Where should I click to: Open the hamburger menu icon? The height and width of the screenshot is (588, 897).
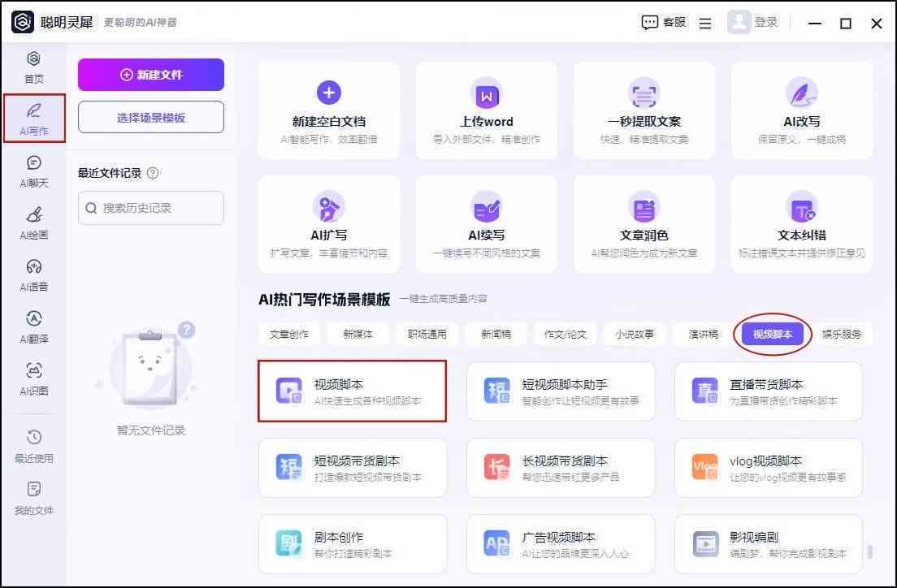click(x=704, y=24)
